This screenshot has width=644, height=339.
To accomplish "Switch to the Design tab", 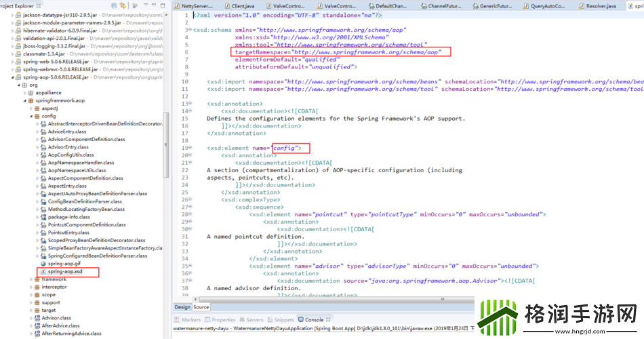I will [x=183, y=307].
